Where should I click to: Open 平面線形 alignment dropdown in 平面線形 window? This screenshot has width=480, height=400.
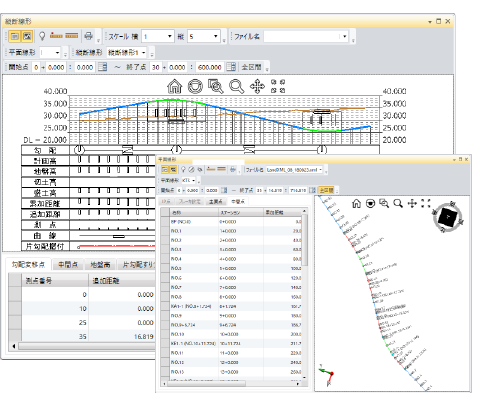[x=193, y=180]
